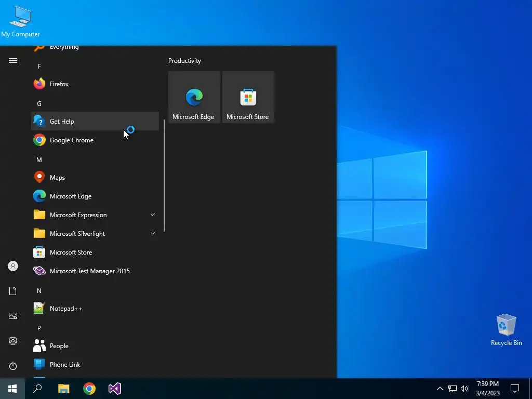Click the user account icon in Start sidebar
This screenshot has height=399, width=532.
(13, 266)
